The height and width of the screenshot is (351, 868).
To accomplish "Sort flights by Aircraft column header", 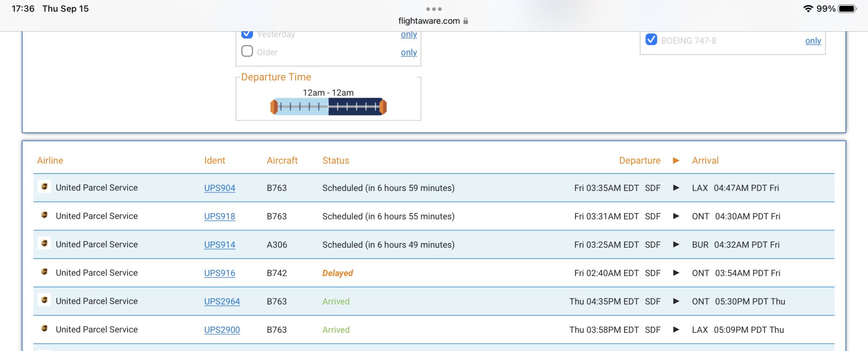I will 282,161.
